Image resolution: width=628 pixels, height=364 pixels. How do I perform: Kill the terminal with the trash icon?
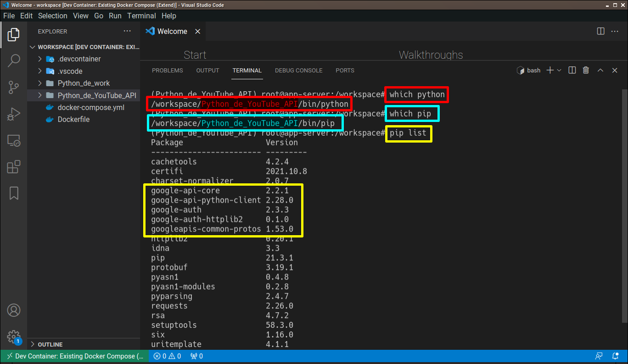point(586,70)
